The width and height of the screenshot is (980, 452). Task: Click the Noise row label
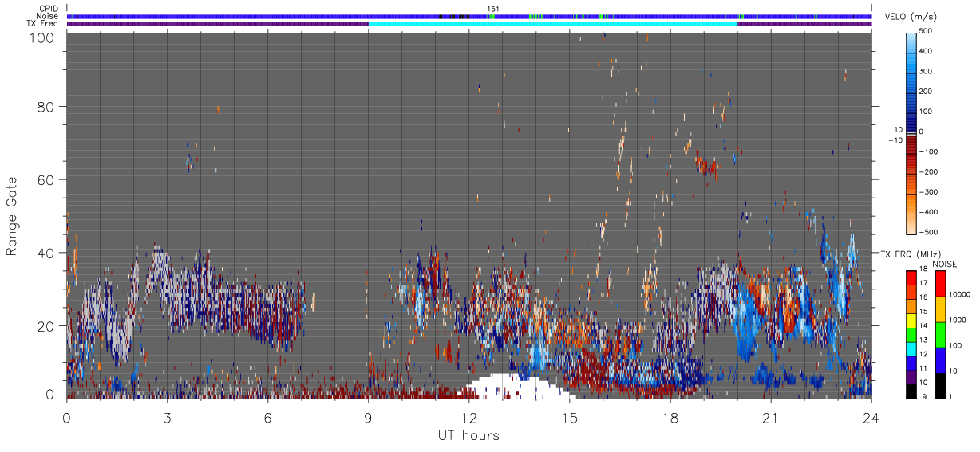click(46, 16)
